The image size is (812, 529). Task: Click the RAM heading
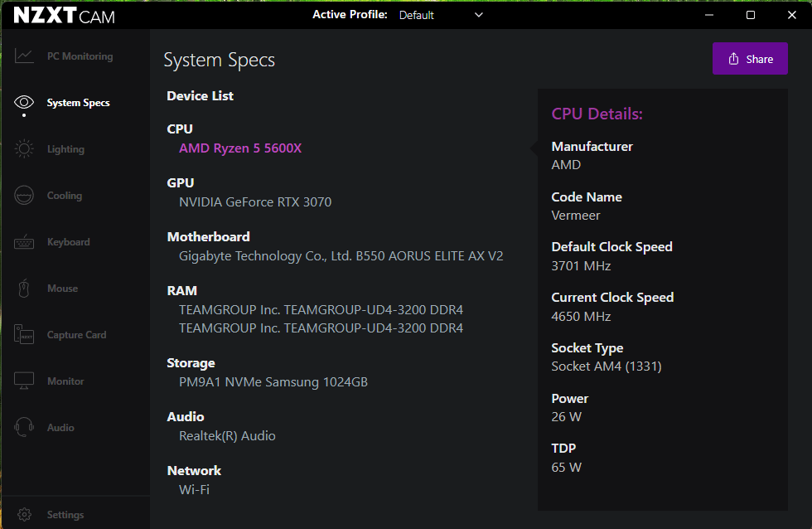click(181, 291)
